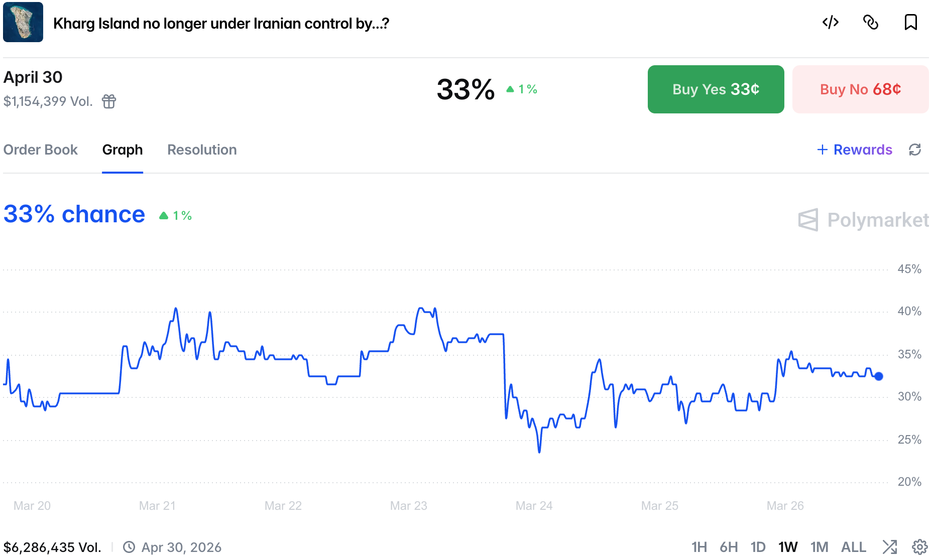Open the Order Book tab
The height and width of the screenshot is (560, 934).
click(41, 150)
